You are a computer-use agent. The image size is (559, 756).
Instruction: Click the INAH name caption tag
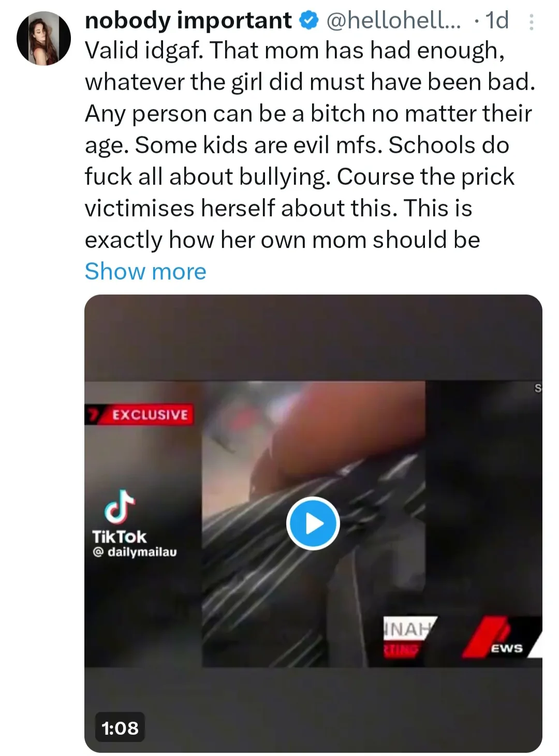(x=410, y=629)
